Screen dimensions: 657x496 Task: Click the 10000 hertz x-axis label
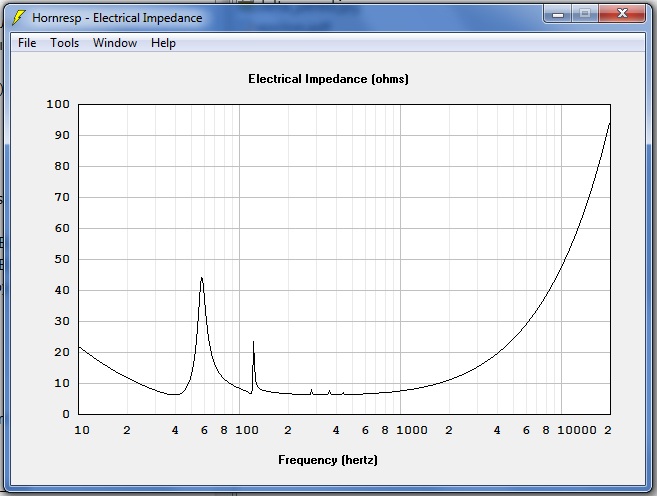[577, 430]
